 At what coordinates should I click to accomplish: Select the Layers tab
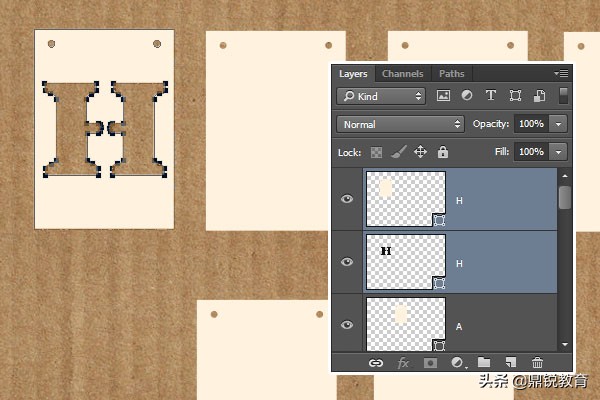353,73
